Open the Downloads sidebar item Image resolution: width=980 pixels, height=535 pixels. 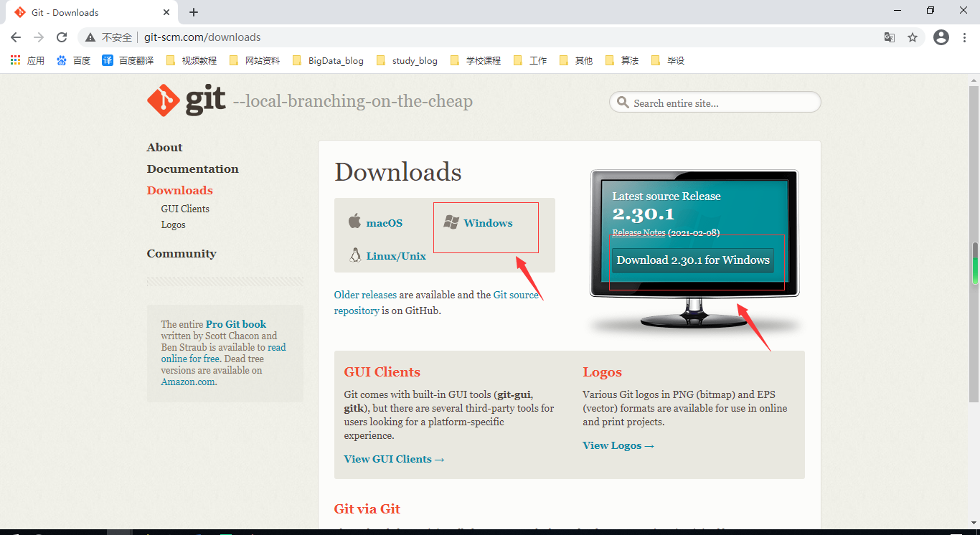pos(179,190)
